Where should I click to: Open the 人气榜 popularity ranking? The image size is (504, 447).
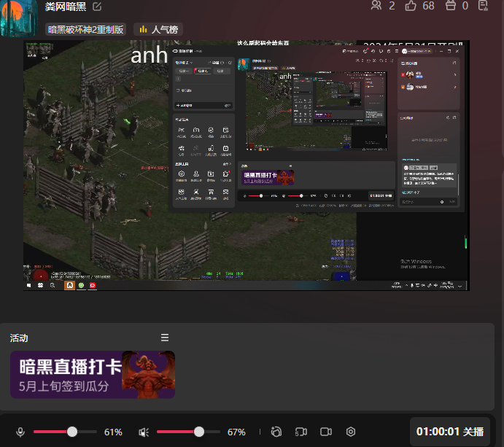click(158, 30)
